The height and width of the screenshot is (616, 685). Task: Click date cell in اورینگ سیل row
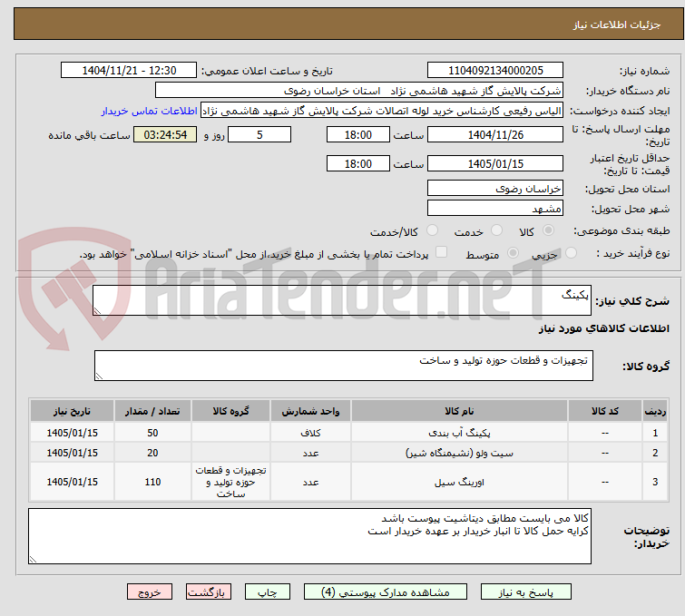pos(72,482)
